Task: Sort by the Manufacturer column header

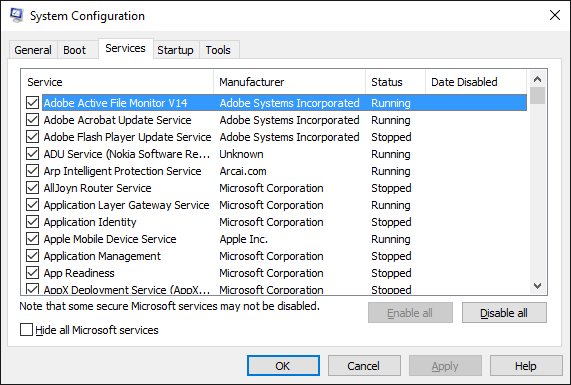Action: tap(290, 82)
